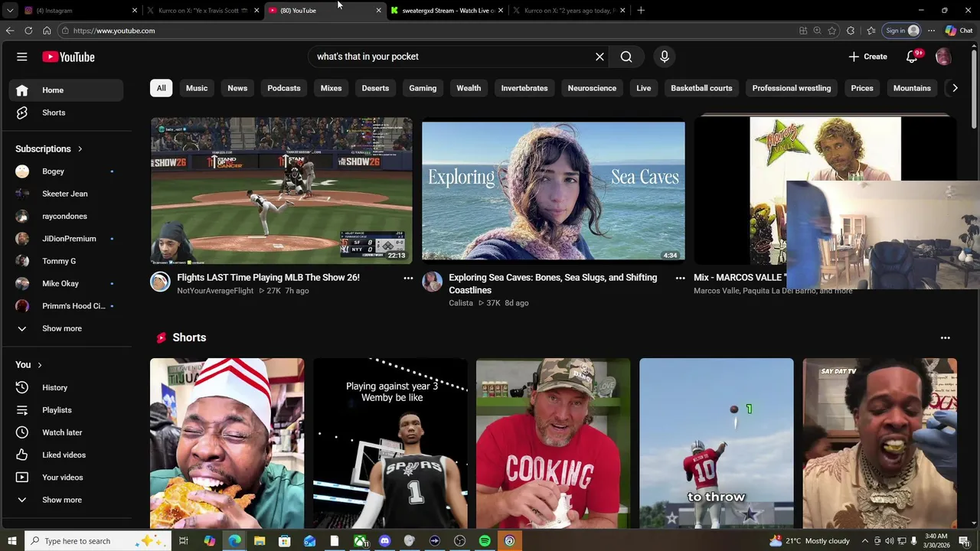Select the Mixes filter chip
The width and height of the screenshot is (980, 551).
coord(331,88)
